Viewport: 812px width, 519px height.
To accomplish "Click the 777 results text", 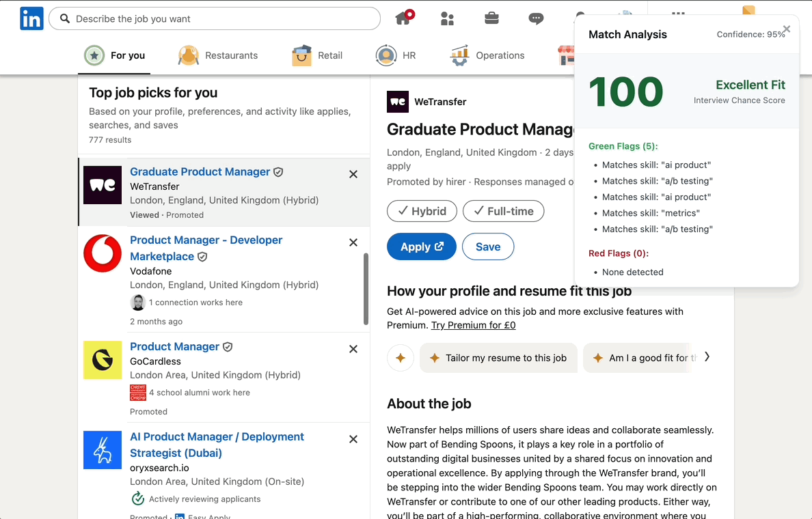I will (x=110, y=140).
